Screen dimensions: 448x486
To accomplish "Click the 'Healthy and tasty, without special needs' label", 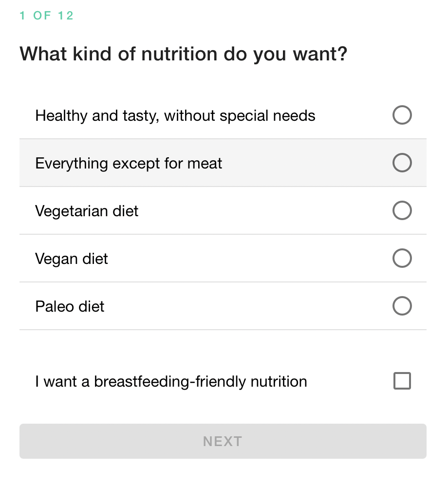I will [x=175, y=116].
